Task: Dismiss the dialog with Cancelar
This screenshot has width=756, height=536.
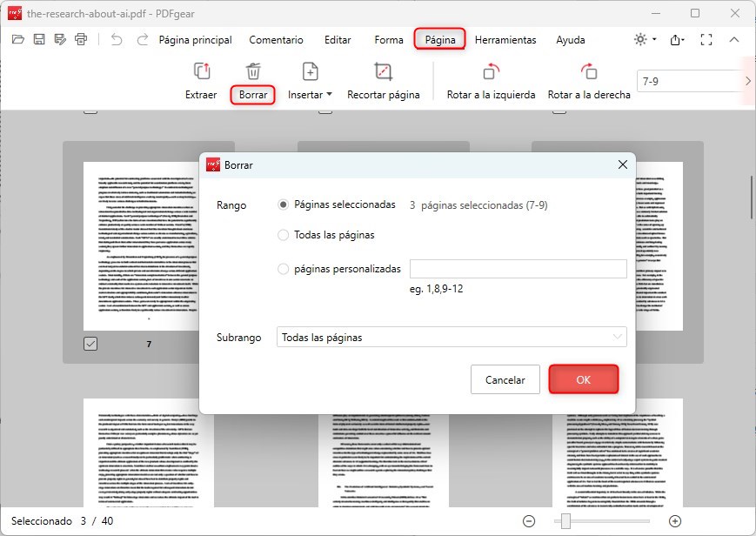Action: (x=505, y=379)
